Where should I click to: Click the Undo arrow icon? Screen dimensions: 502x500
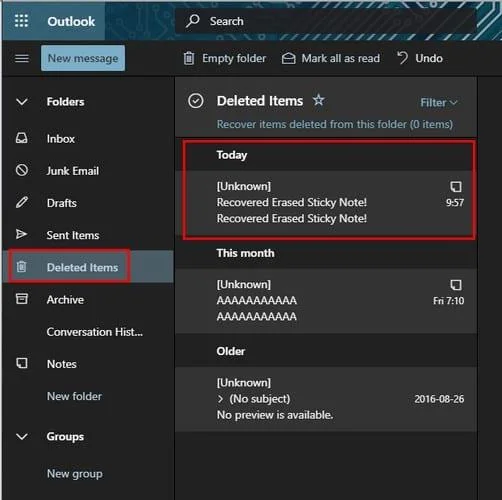(x=402, y=58)
